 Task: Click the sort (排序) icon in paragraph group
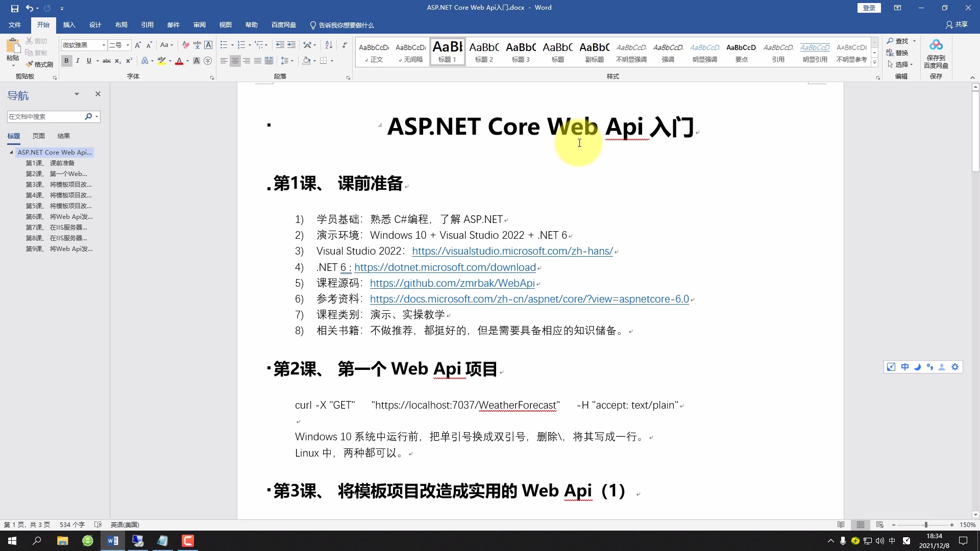329,45
